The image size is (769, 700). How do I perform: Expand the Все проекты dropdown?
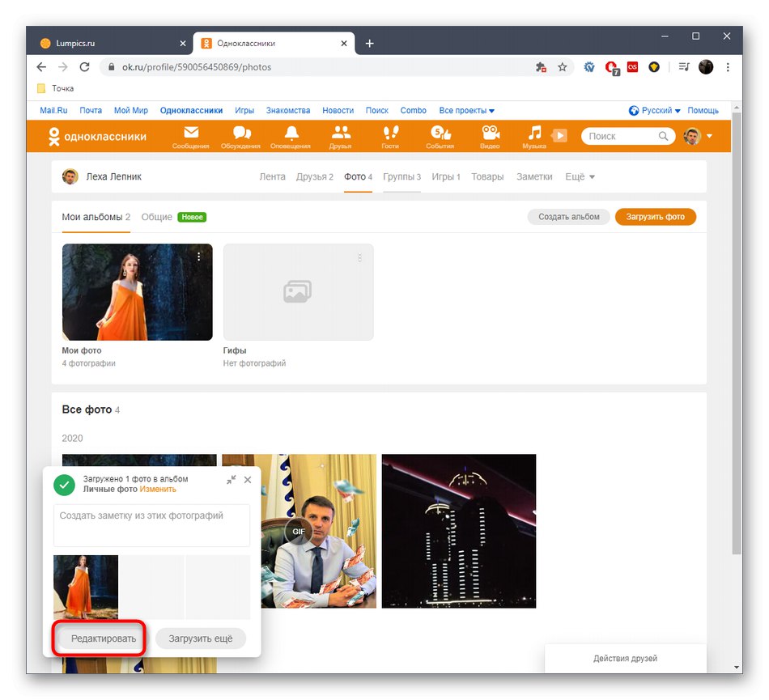[x=467, y=111]
